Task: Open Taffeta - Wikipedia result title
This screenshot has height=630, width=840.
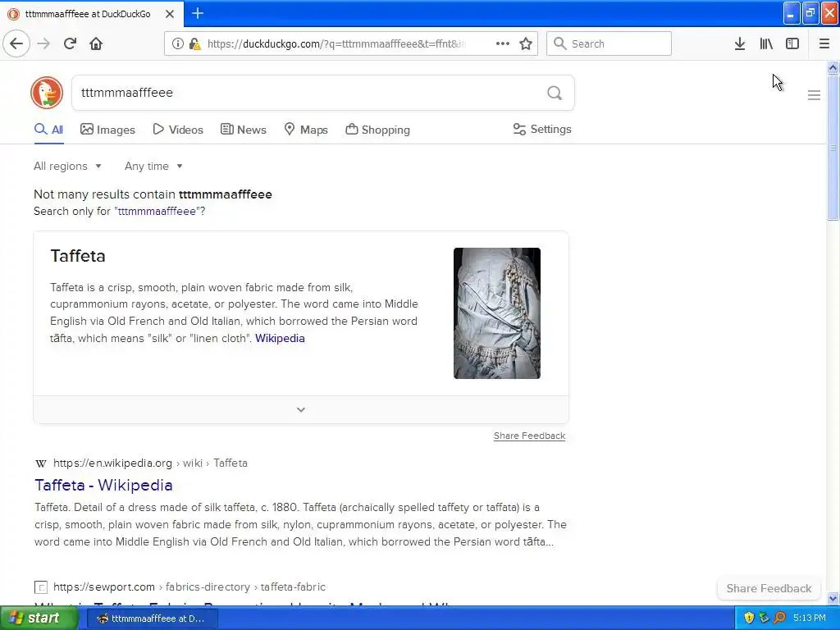Action: (x=103, y=485)
